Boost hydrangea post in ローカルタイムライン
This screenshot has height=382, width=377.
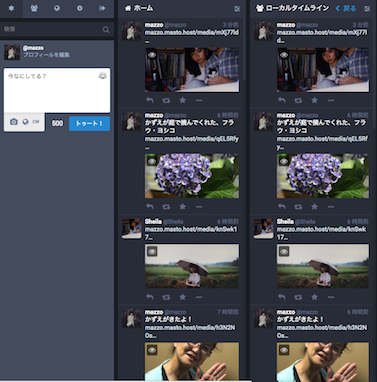pyautogui.click(x=298, y=207)
